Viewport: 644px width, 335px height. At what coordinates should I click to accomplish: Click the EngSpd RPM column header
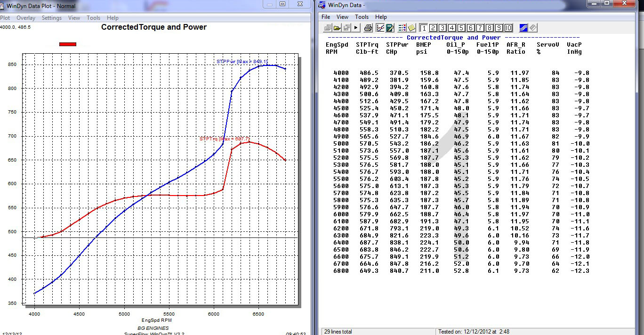(337, 48)
